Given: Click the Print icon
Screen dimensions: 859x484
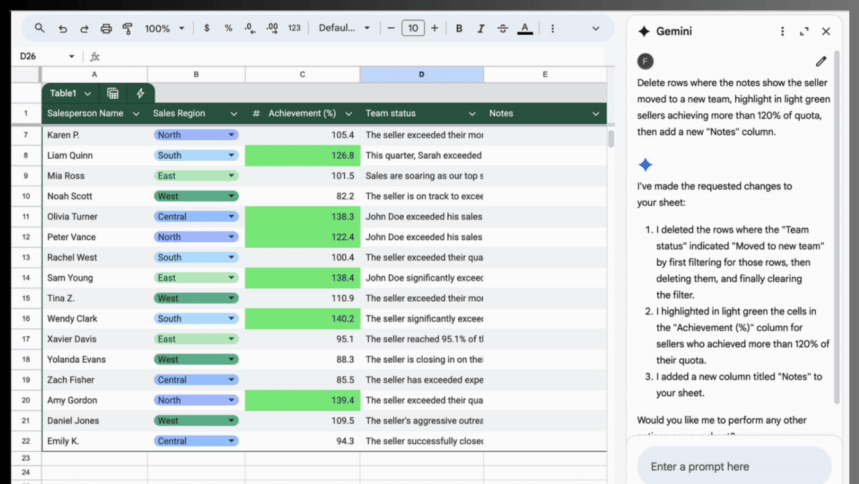Looking at the screenshot, I should [106, 29].
